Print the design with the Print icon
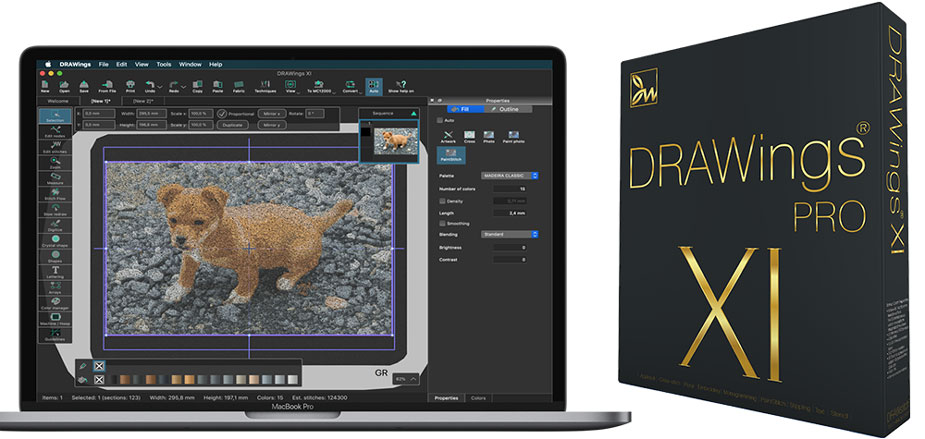The height and width of the screenshot is (439, 925). coord(130,87)
